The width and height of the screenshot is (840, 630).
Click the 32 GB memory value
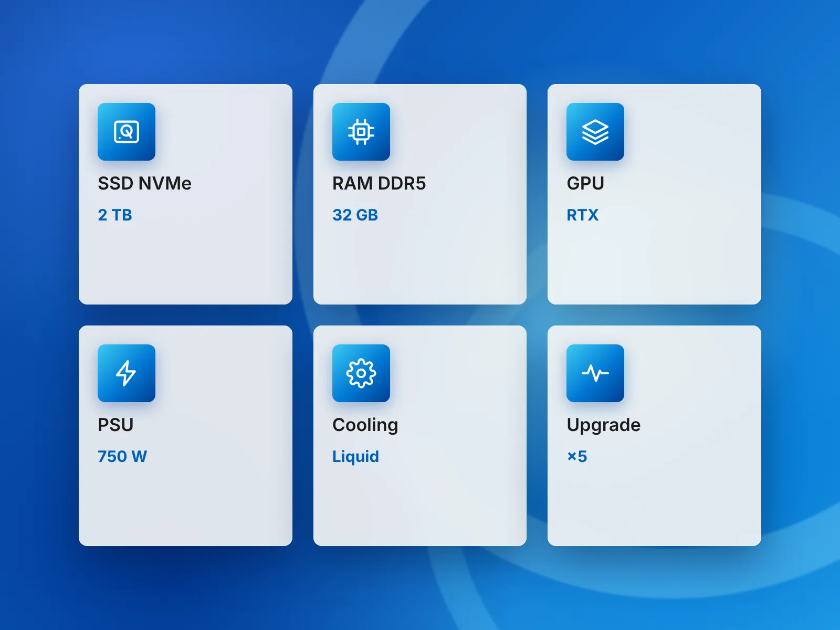pos(355,215)
